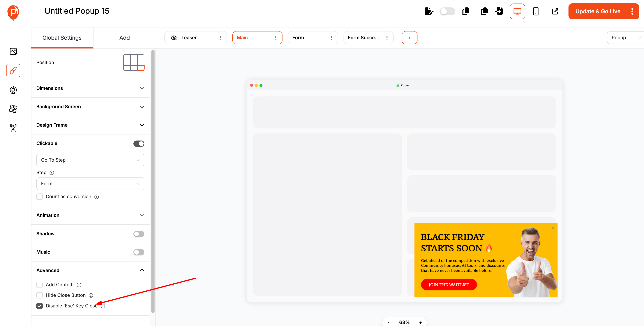
Task: Open the puzzle integrations sidebar icon
Action: (13, 109)
